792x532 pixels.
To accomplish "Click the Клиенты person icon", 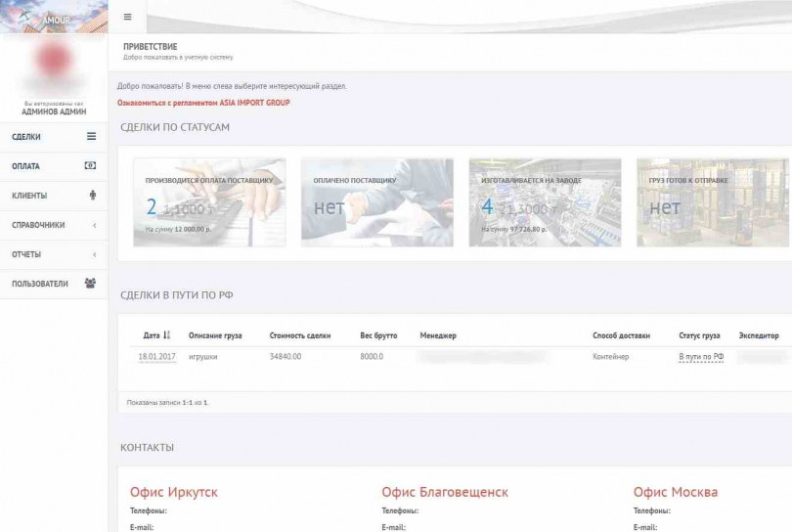I will (93, 195).
